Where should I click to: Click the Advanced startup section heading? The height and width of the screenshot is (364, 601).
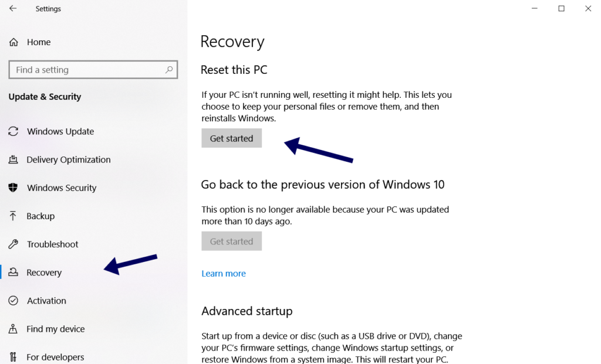(x=247, y=311)
